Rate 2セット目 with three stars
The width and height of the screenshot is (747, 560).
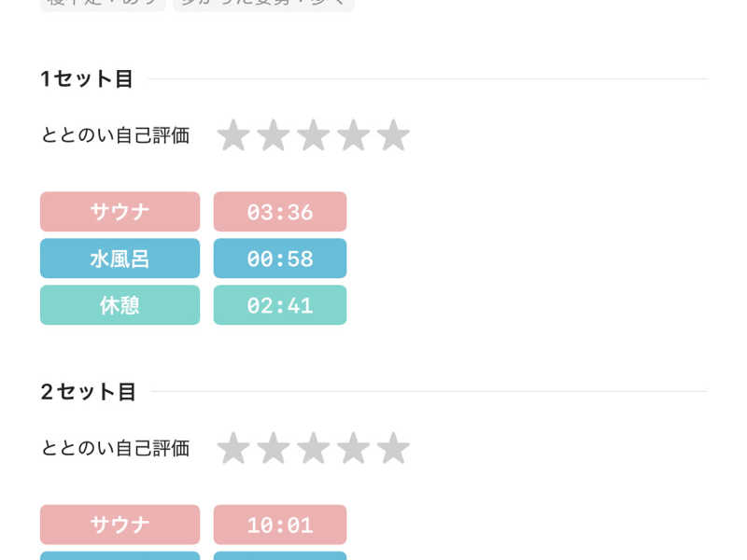313,448
